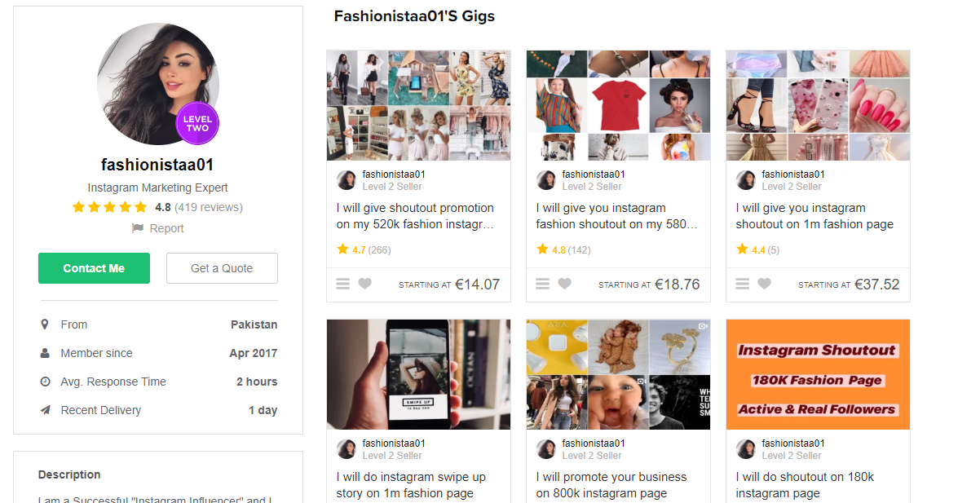Click the Get a Quote button
This screenshot has height=503, width=980.
(222, 267)
